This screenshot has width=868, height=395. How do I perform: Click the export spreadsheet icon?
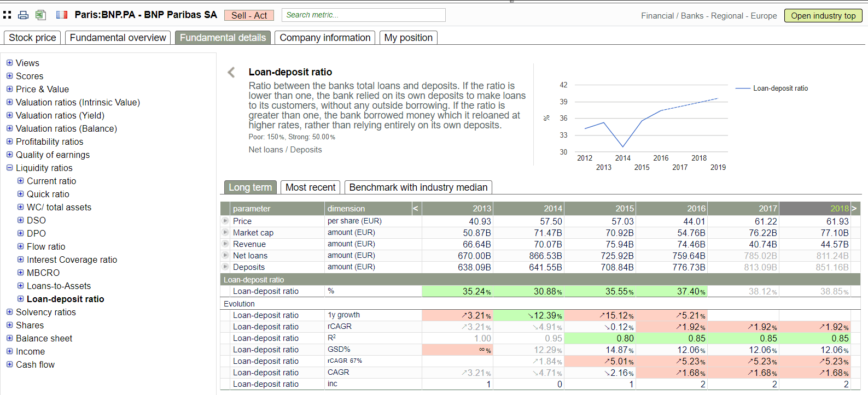click(x=40, y=15)
